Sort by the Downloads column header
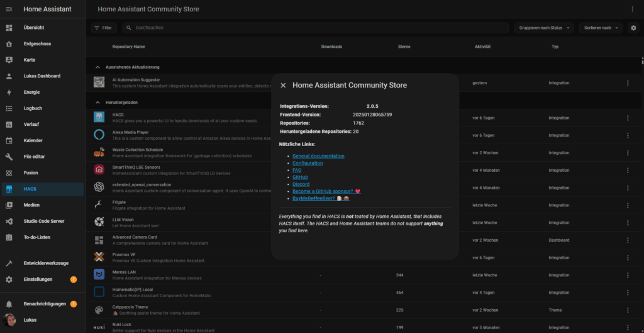 (x=331, y=47)
